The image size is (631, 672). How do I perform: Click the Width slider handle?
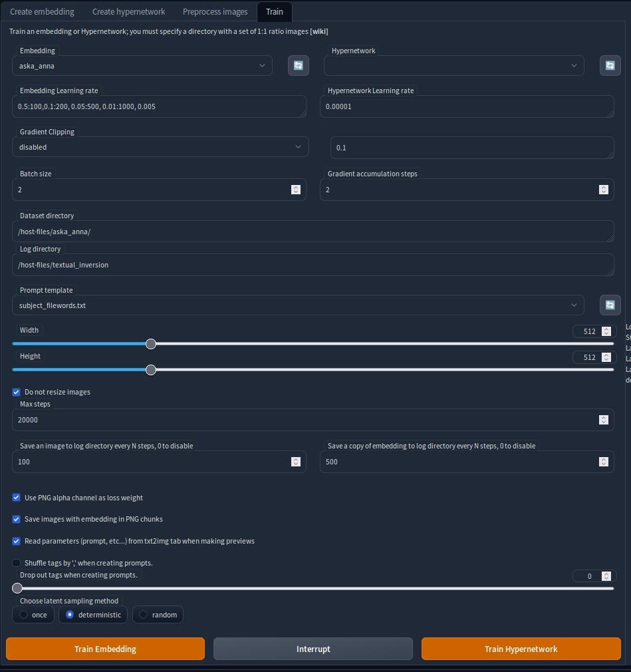point(151,344)
